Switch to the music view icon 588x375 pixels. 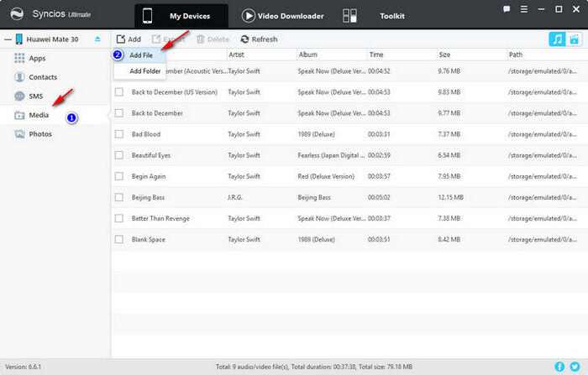coord(557,39)
